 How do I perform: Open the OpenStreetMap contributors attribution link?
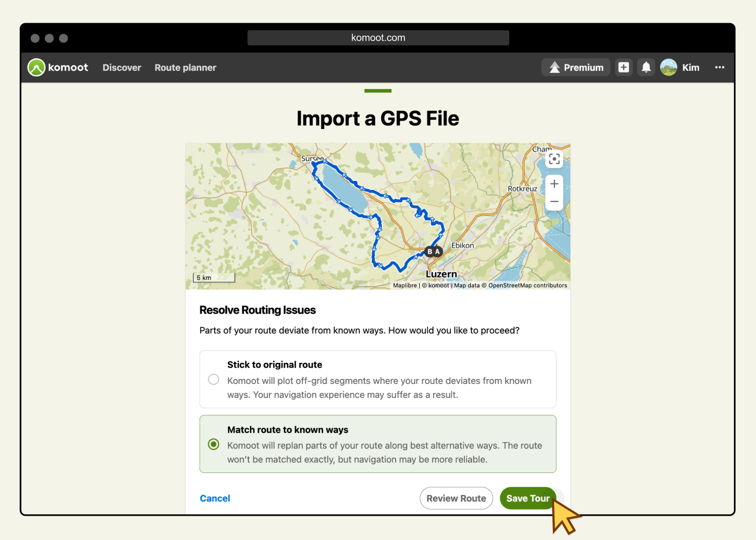(x=528, y=286)
